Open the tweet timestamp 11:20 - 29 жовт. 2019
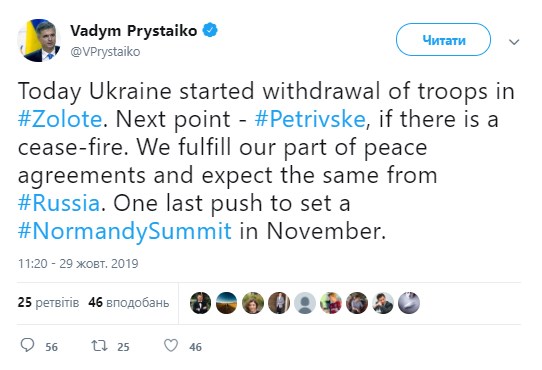The image size is (542, 370). [78, 264]
